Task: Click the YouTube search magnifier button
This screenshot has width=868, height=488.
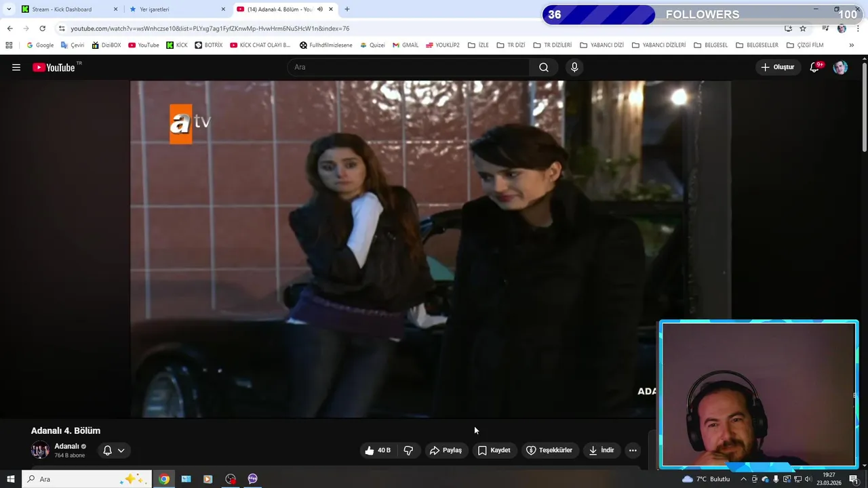Action: [544, 67]
